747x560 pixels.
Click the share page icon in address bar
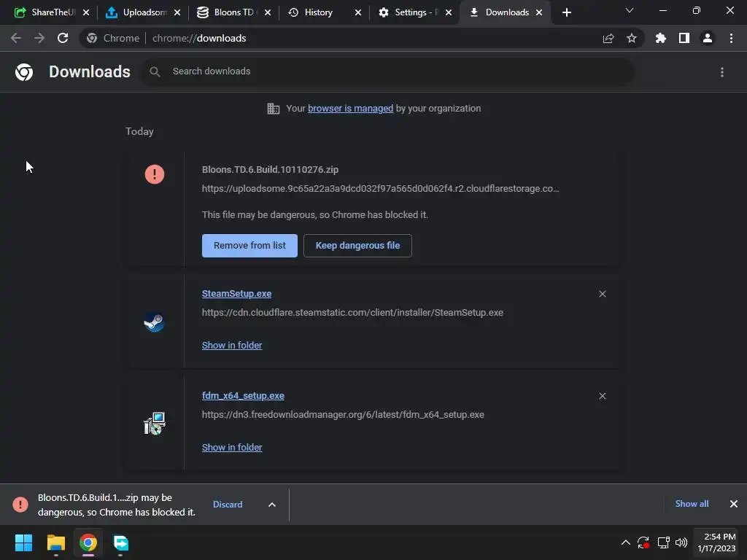608,38
